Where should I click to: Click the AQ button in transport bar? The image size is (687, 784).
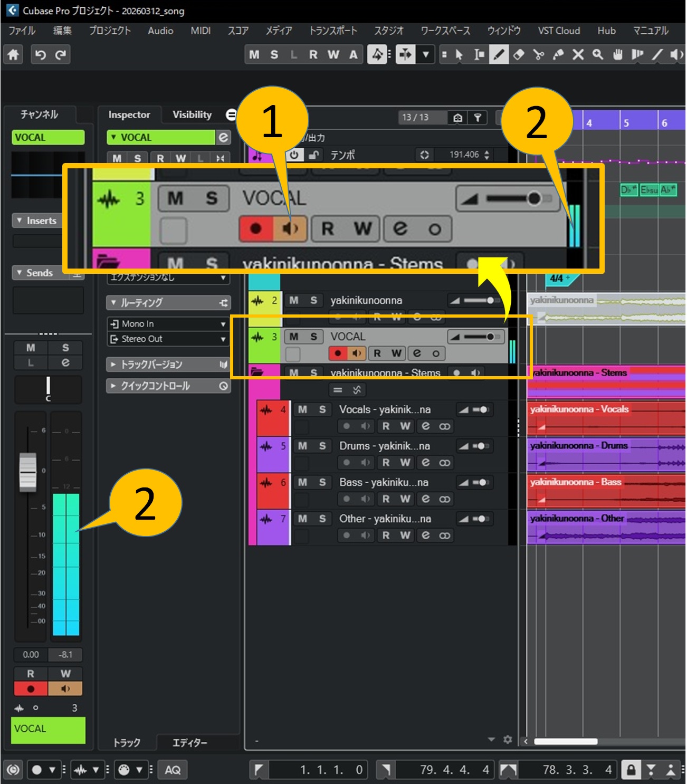(173, 770)
